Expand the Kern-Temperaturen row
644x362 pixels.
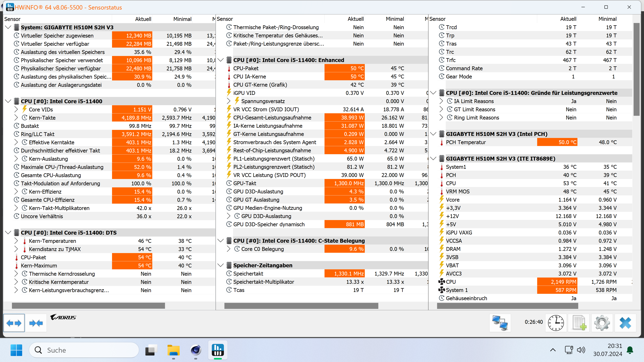[x=16, y=241]
